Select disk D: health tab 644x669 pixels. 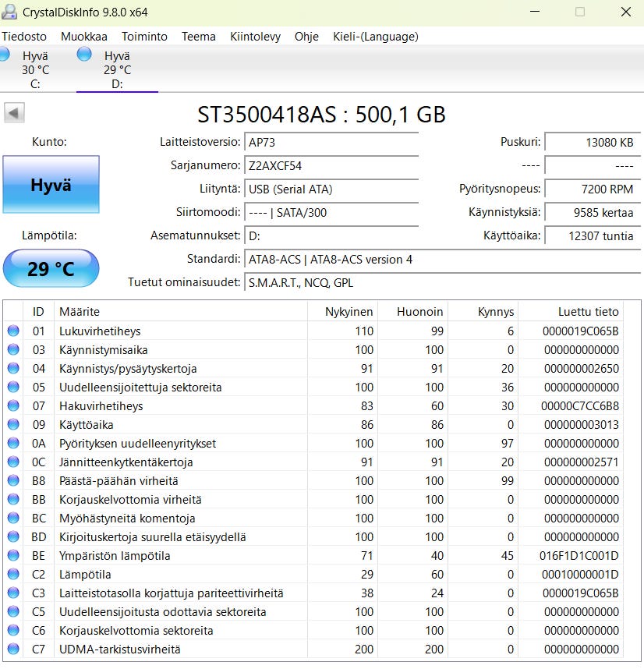115,69
